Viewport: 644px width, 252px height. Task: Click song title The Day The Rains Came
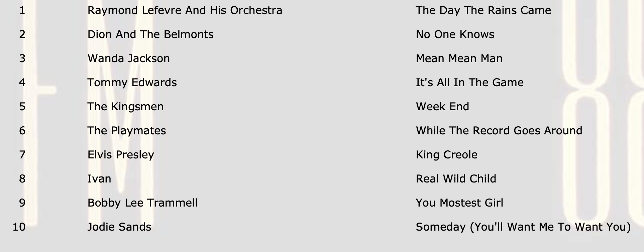[483, 11]
